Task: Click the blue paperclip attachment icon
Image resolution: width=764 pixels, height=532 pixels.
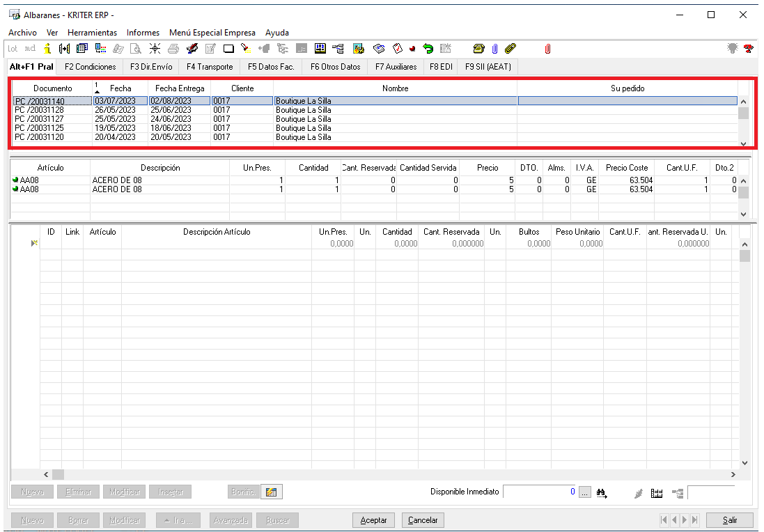Action: click(494, 49)
